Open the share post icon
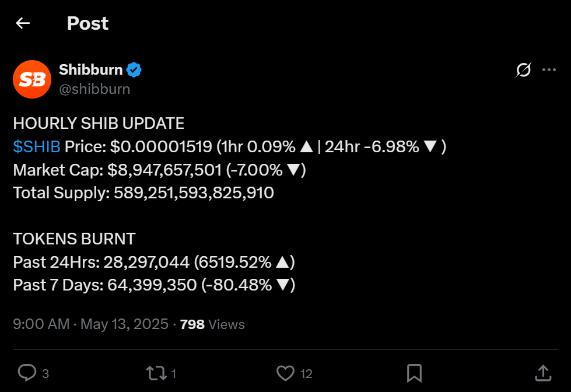Image resolution: width=571 pixels, height=392 pixels. (x=542, y=373)
